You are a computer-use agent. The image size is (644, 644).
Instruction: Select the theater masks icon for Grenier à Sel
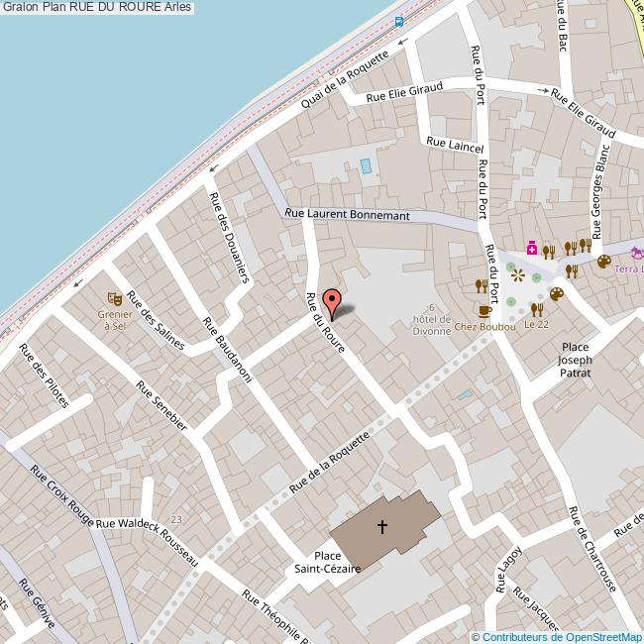point(115,296)
